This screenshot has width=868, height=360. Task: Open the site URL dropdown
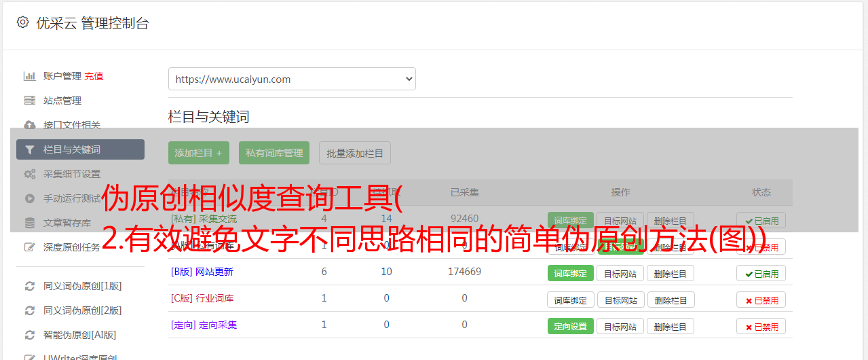coord(292,79)
